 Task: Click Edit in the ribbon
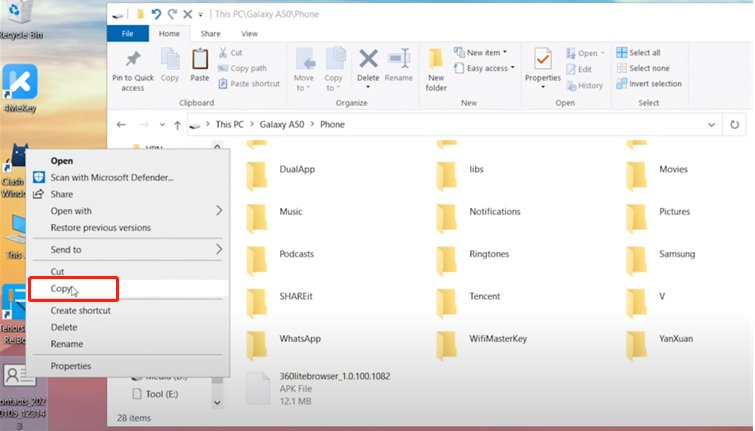(x=579, y=69)
